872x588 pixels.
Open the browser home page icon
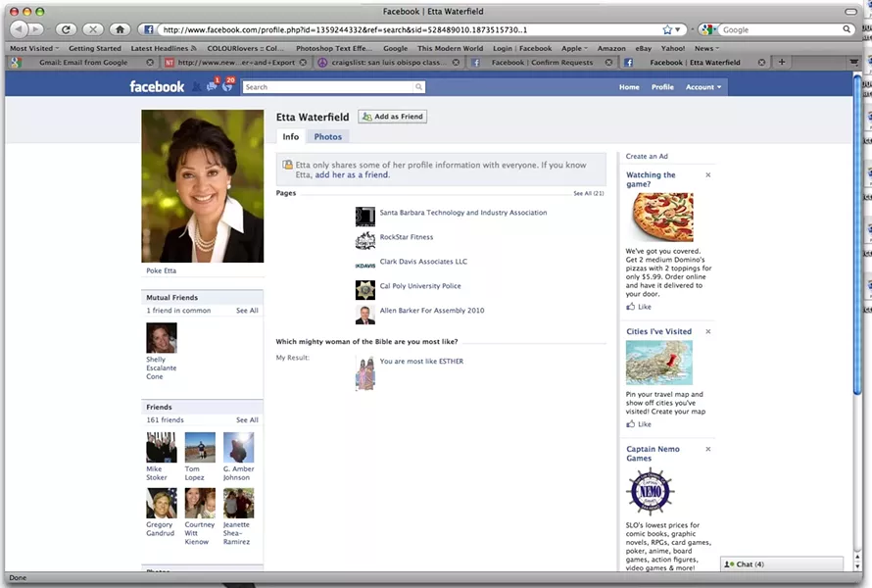coord(120,29)
